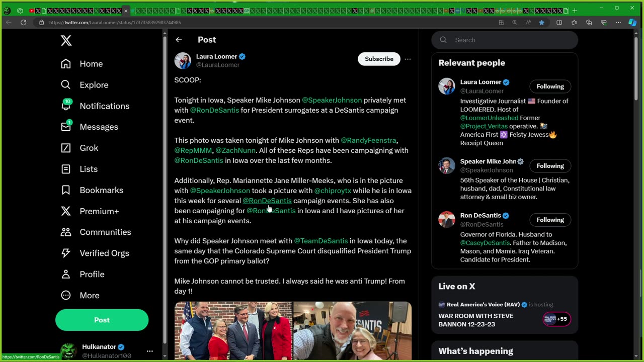This screenshot has height=362, width=644.
Task: Go back with the Post arrow
Action: 179,40
